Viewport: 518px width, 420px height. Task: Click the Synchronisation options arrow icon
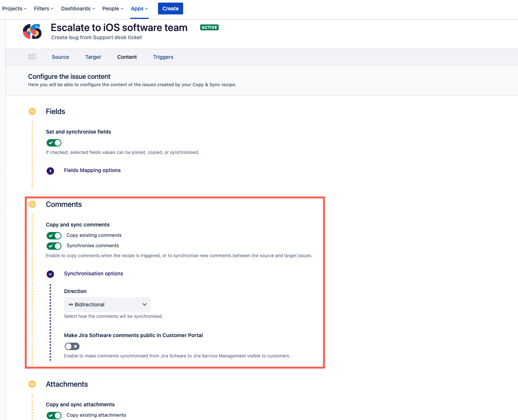click(x=50, y=274)
